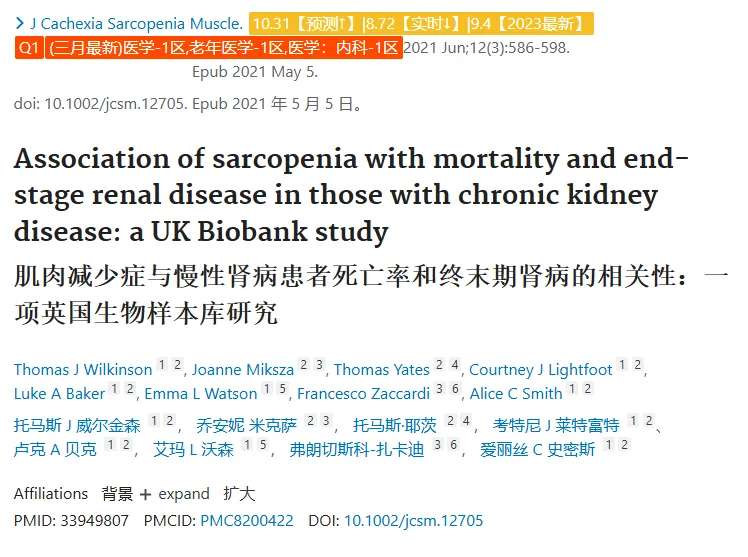Click the yellow impact factor badge
The width and height of the screenshot is (748, 557).
(421, 23)
